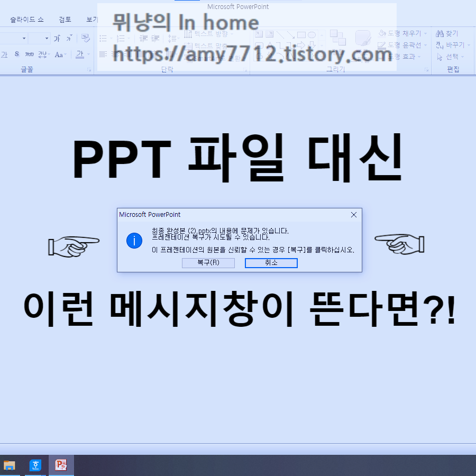Click the 취소 button in the dialog
Image resolution: width=476 pixels, height=476 pixels.
271,263
